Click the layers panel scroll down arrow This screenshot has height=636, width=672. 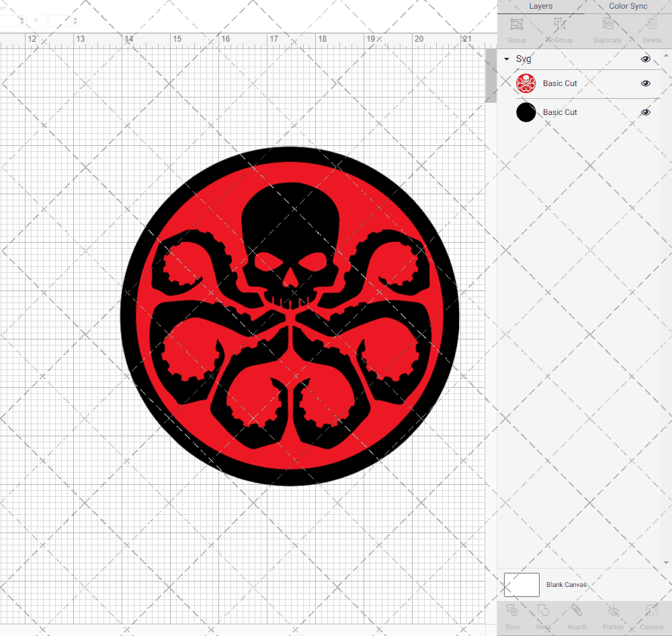665,563
